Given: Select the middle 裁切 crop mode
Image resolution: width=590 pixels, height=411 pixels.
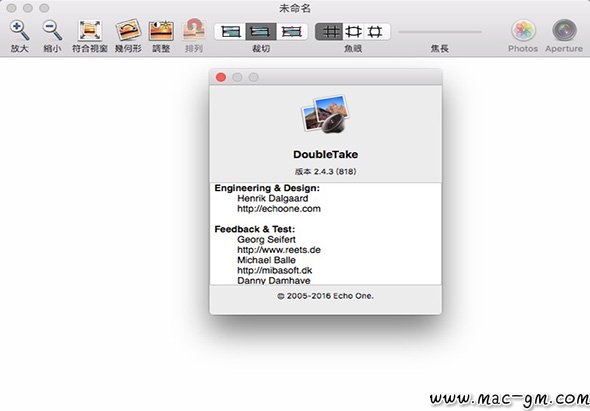Looking at the screenshot, I should [x=261, y=32].
